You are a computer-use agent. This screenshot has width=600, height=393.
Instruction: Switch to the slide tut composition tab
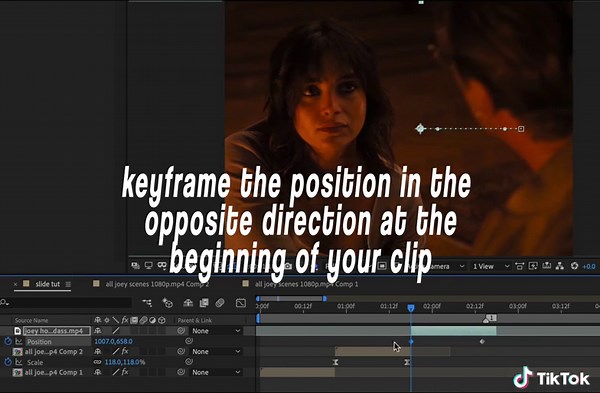tap(47, 284)
